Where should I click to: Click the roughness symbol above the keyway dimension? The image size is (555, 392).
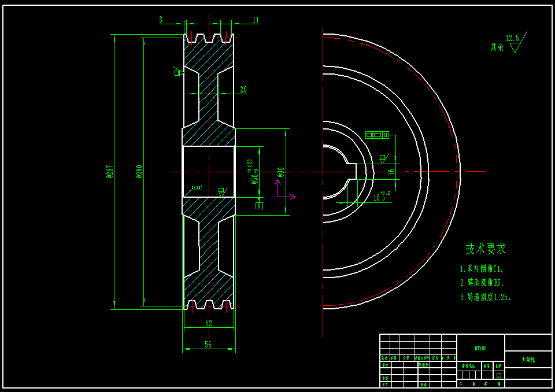coord(384,158)
